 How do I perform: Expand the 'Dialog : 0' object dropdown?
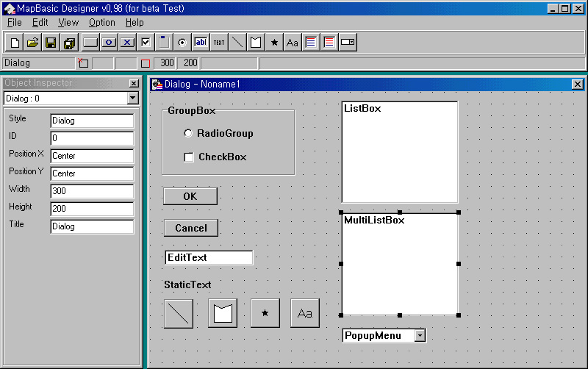pyautogui.click(x=132, y=98)
